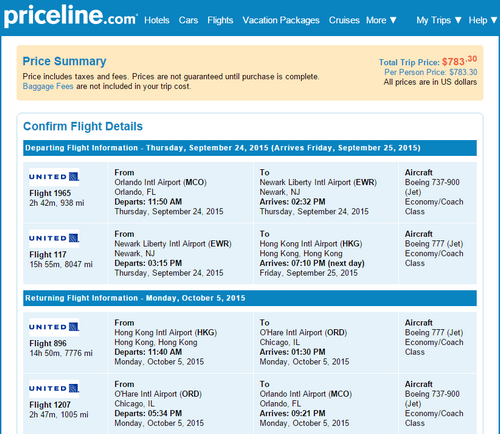Open the Baggage Fees link
The width and height of the screenshot is (500, 434).
[48, 86]
